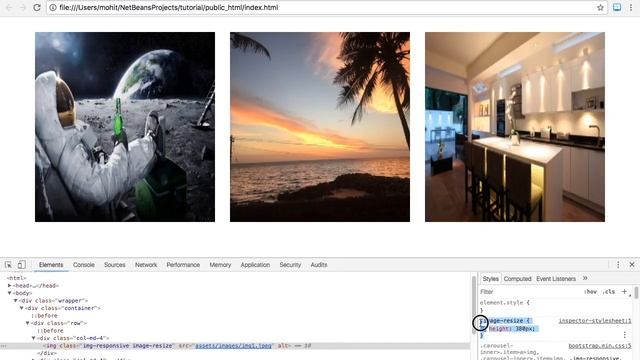Click the sunset beach palm image

[320, 127]
